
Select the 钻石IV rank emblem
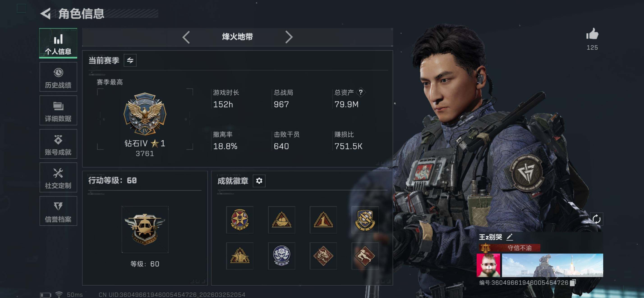pos(145,114)
